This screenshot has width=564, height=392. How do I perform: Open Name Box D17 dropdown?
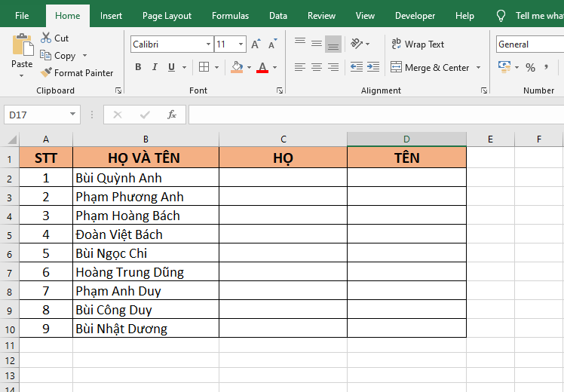[x=72, y=115]
